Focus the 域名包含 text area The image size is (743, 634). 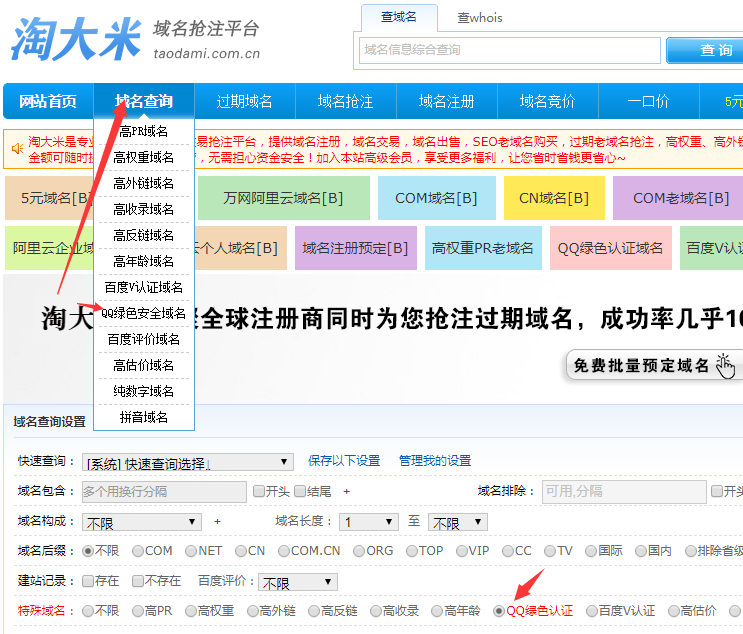(164, 492)
